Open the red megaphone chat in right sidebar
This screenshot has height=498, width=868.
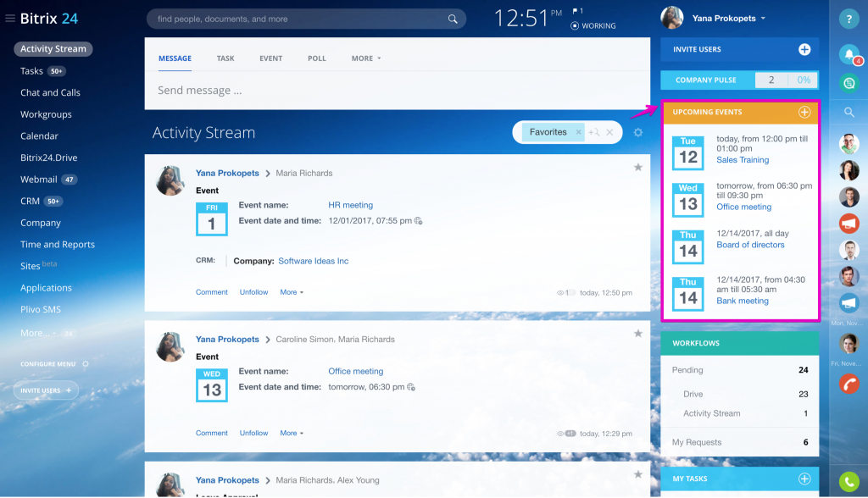pos(849,223)
